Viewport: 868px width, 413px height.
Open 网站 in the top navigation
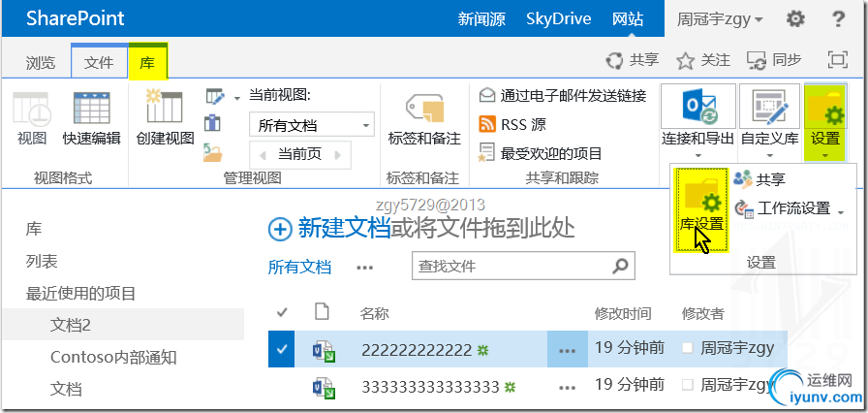coord(628,19)
